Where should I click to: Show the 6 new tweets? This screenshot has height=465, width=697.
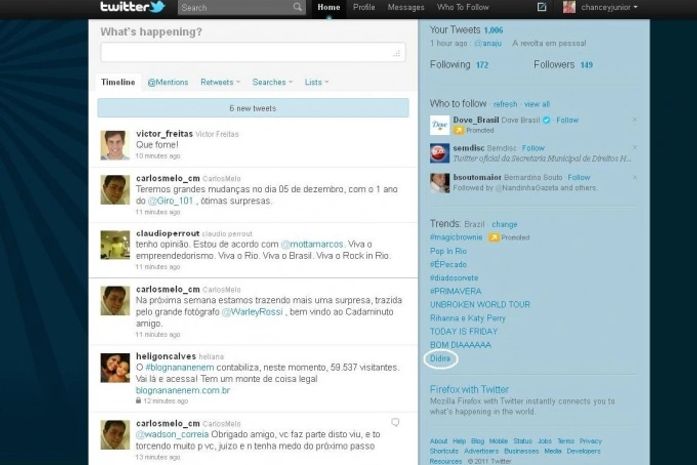point(253,108)
